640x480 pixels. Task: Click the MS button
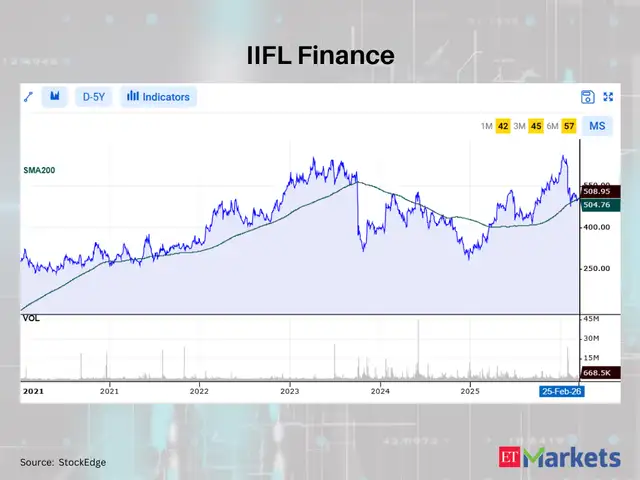tap(597, 126)
